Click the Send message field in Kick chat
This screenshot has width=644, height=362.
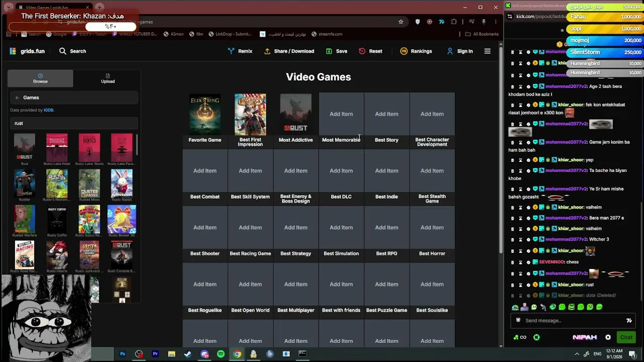pyautogui.click(x=573, y=321)
